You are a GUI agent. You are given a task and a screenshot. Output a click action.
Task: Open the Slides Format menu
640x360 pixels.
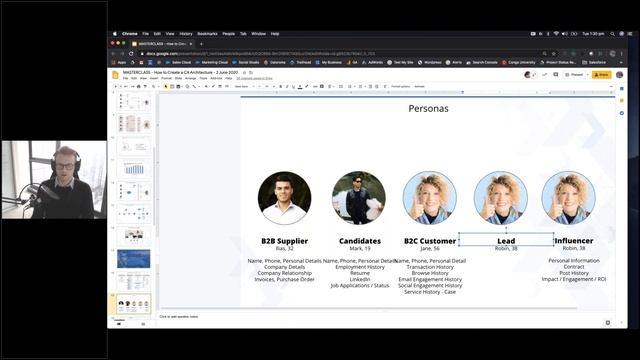tap(166, 78)
